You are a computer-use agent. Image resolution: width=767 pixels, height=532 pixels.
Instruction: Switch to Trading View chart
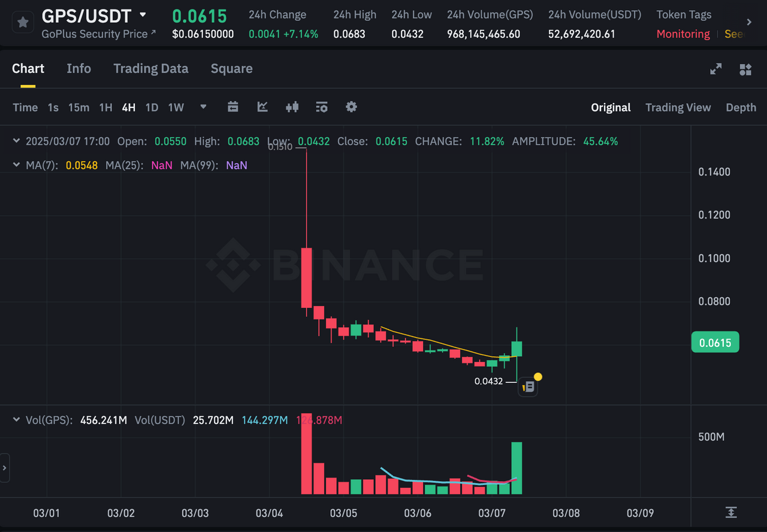pyautogui.click(x=678, y=107)
